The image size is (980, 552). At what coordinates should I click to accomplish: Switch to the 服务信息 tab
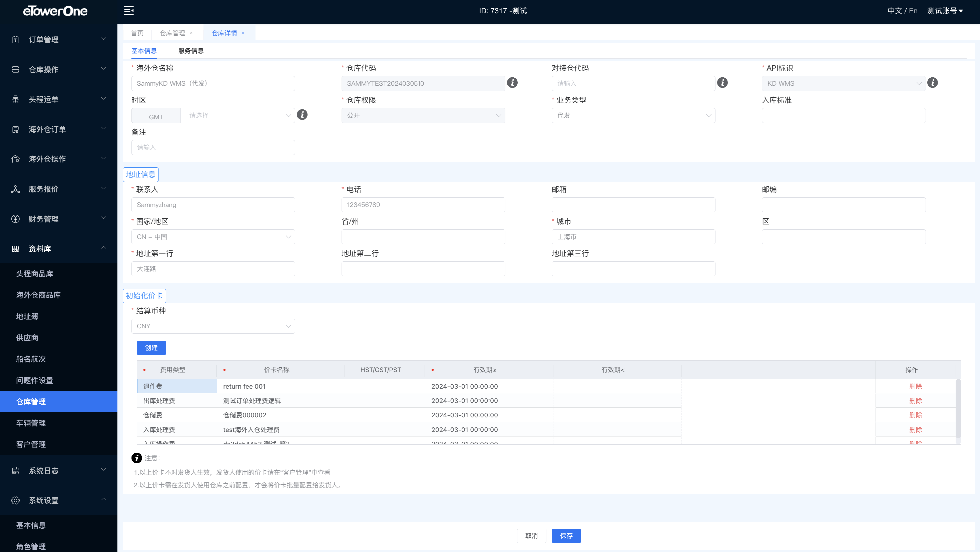coord(191,51)
